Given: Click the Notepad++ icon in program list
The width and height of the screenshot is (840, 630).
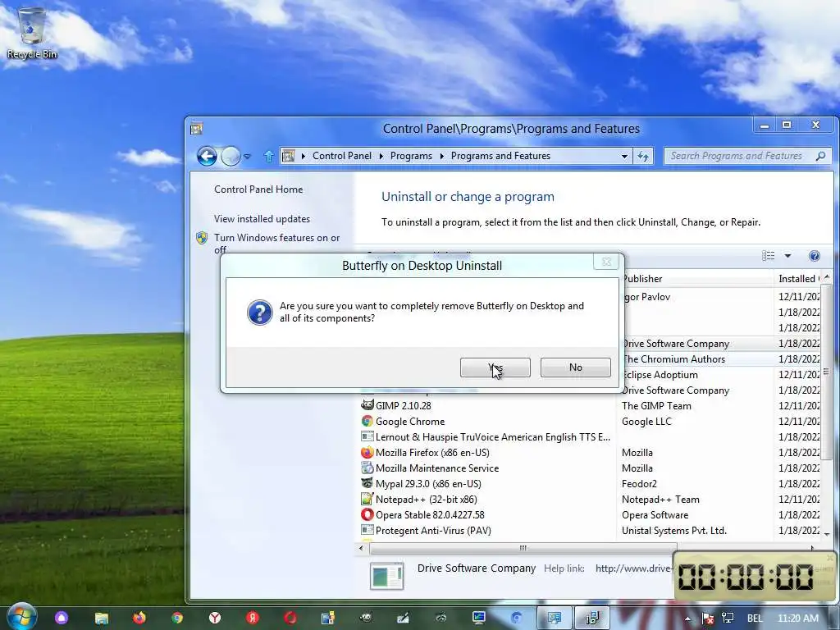Looking at the screenshot, I should point(367,499).
